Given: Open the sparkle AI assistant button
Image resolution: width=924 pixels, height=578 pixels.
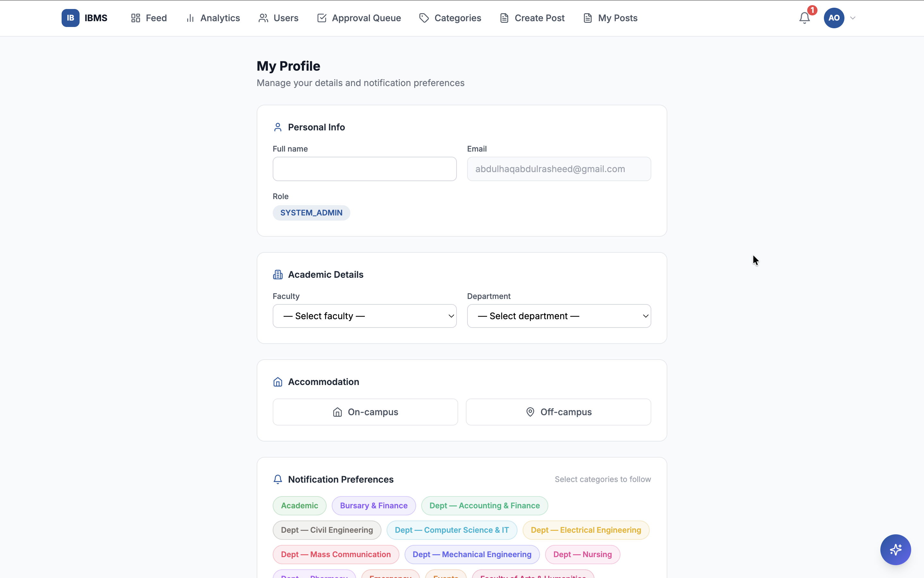Looking at the screenshot, I should point(895,549).
